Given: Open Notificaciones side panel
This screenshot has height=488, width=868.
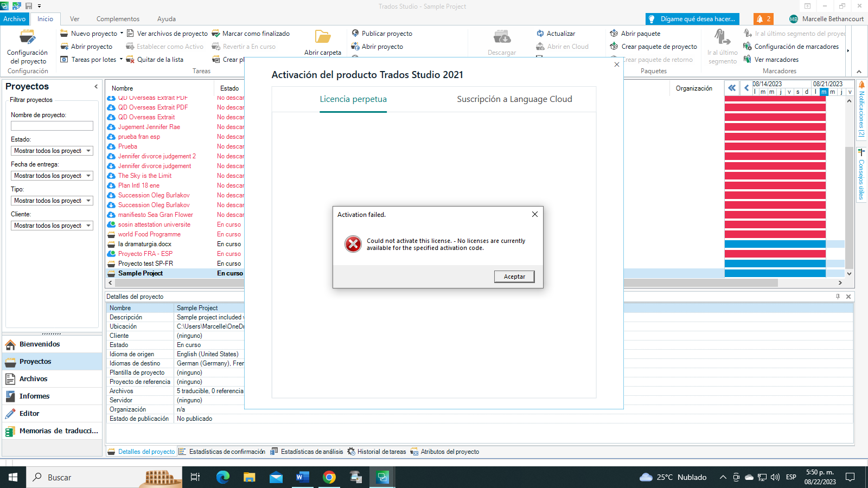Looking at the screenshot, I should [861, 109].
